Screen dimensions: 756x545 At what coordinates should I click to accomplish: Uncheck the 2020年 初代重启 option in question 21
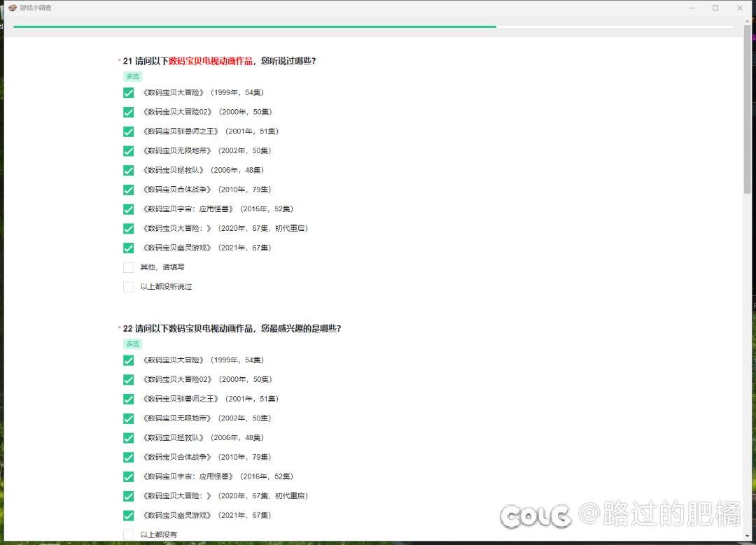click(128, 228)
